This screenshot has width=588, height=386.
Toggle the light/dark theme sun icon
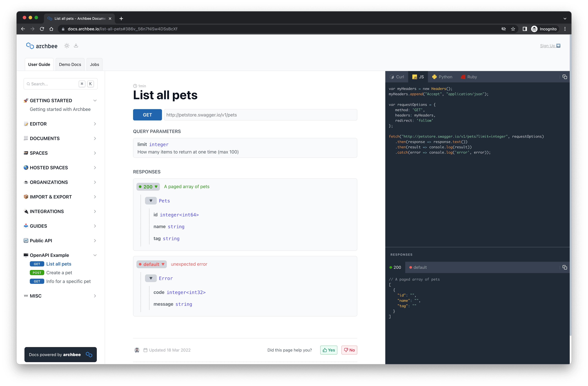coord(67,46)
